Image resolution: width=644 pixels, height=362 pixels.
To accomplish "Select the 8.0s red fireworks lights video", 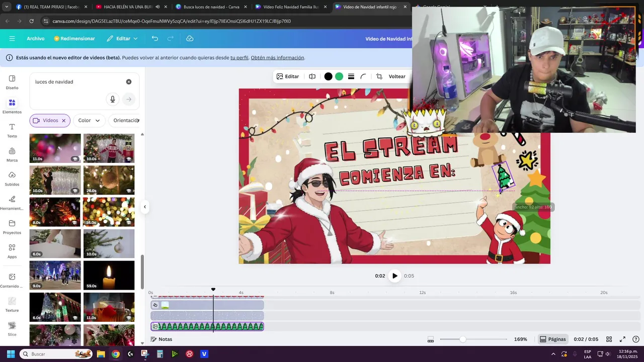I will [55, 212].
